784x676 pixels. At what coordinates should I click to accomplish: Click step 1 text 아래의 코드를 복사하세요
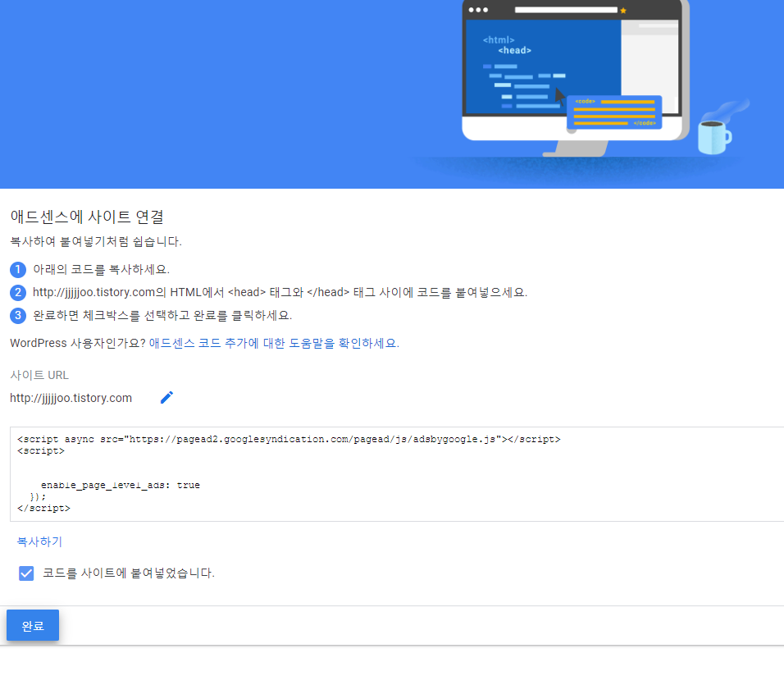click(x=102, y=270)
